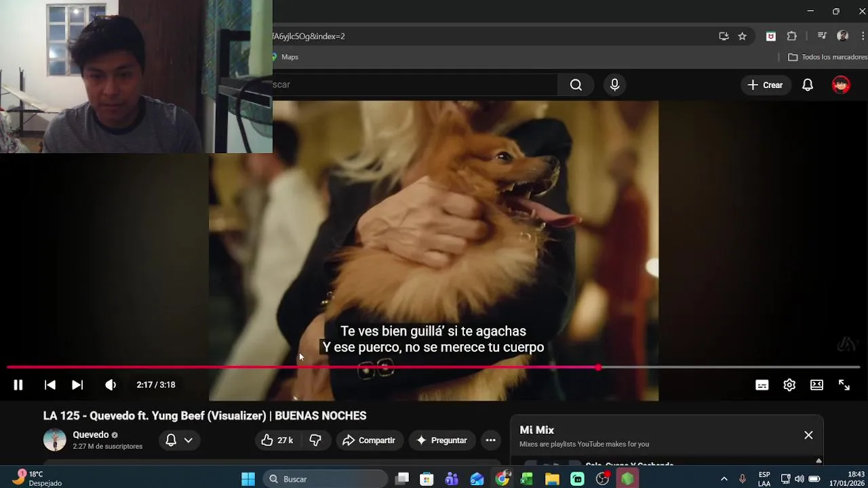Viewport: 868px width, 488px height.
Task: Switch to theater mode
Action: (x=816, y=384)
